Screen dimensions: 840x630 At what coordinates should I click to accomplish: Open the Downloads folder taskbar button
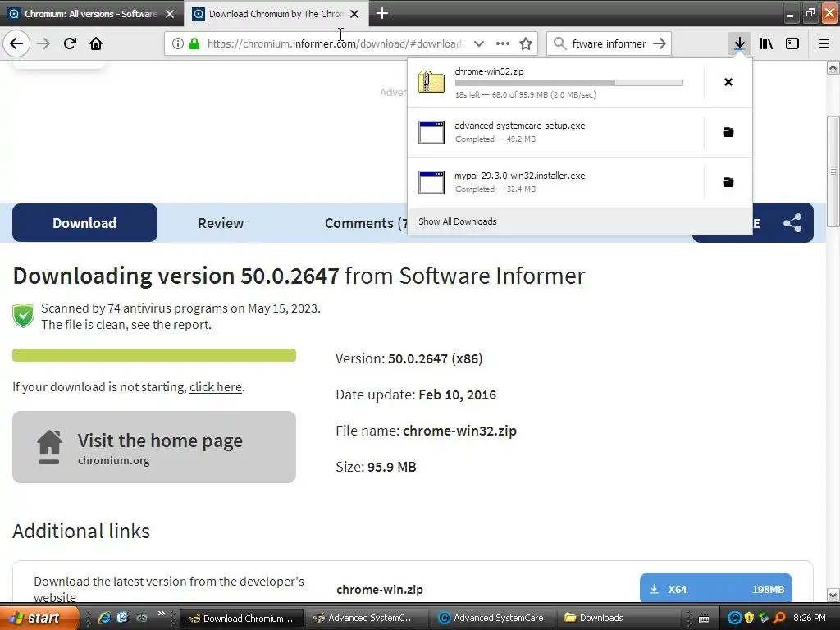pos(619,618)
